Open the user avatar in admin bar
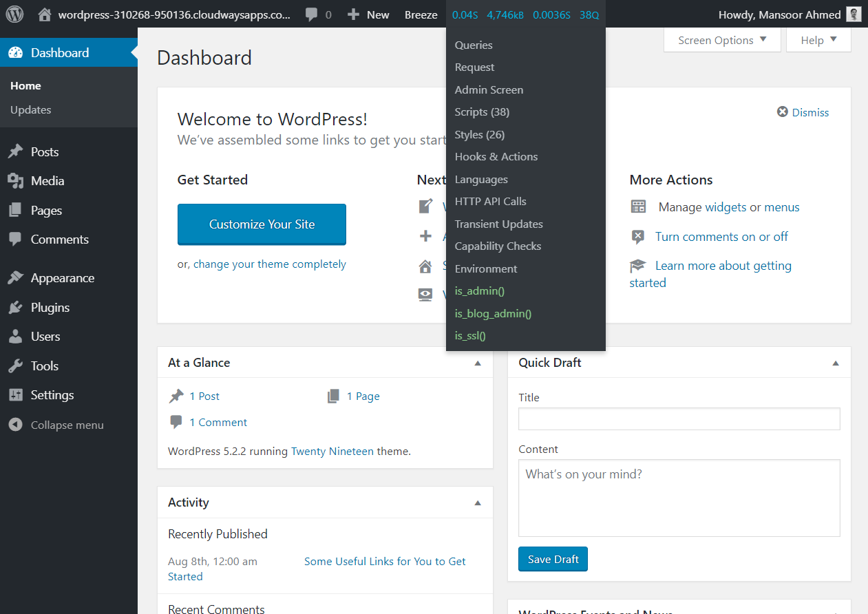Screen dimensions: 868x614 (854, 14)
